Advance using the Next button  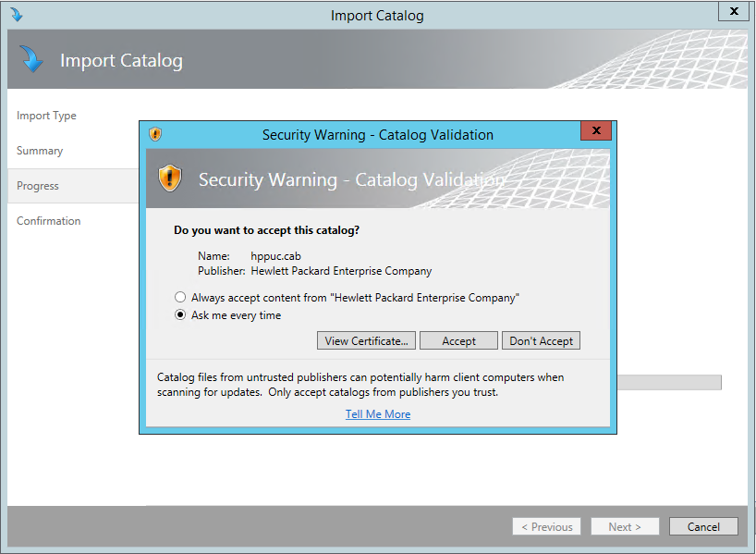(x=625, y=526)
